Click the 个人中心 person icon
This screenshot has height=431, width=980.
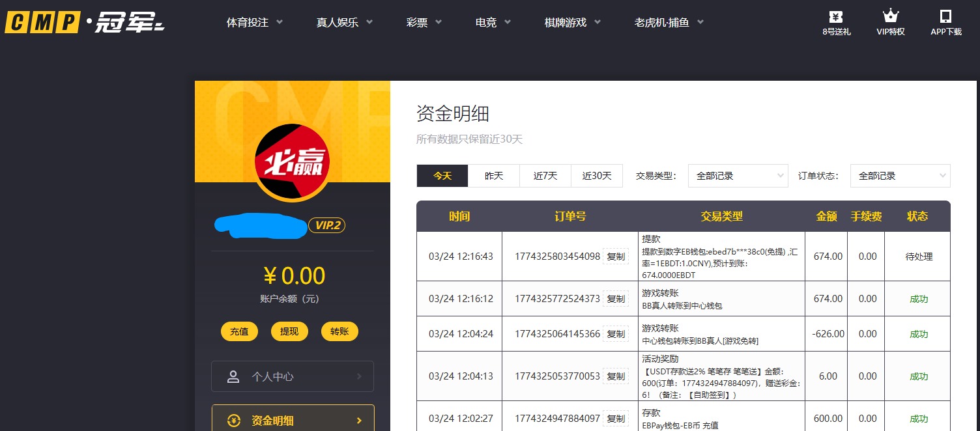point(233,376)
